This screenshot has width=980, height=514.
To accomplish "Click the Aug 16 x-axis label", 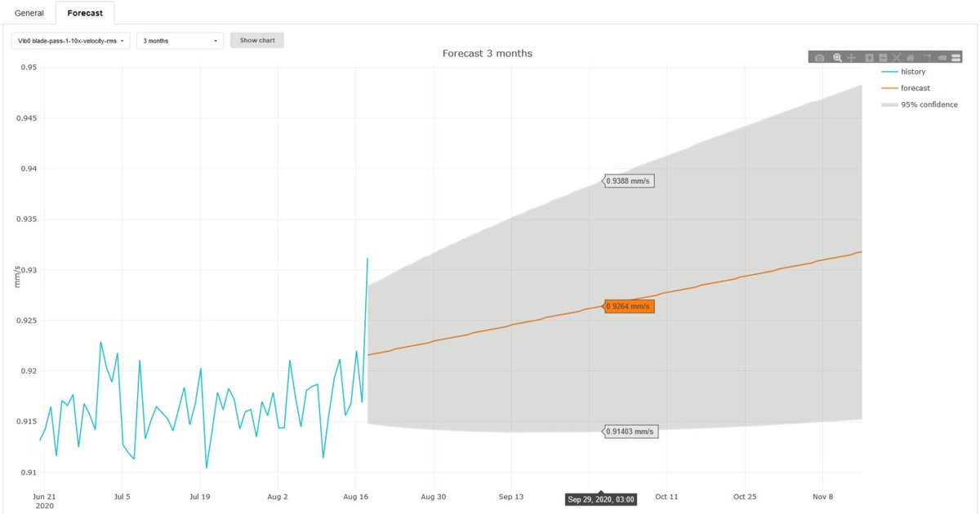I will coord(356,496).
